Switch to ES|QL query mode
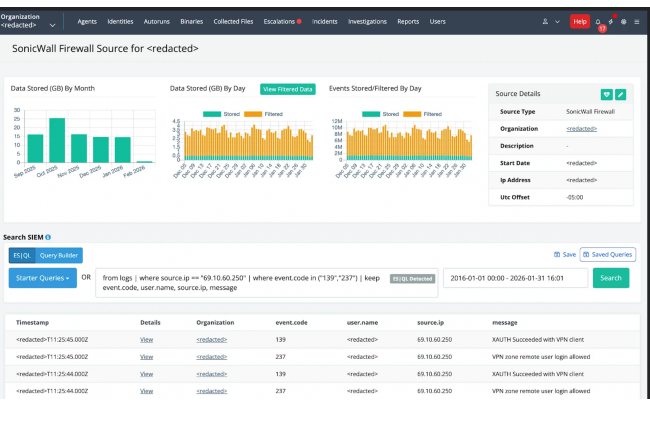650x433 pixels. coord(21,255)
